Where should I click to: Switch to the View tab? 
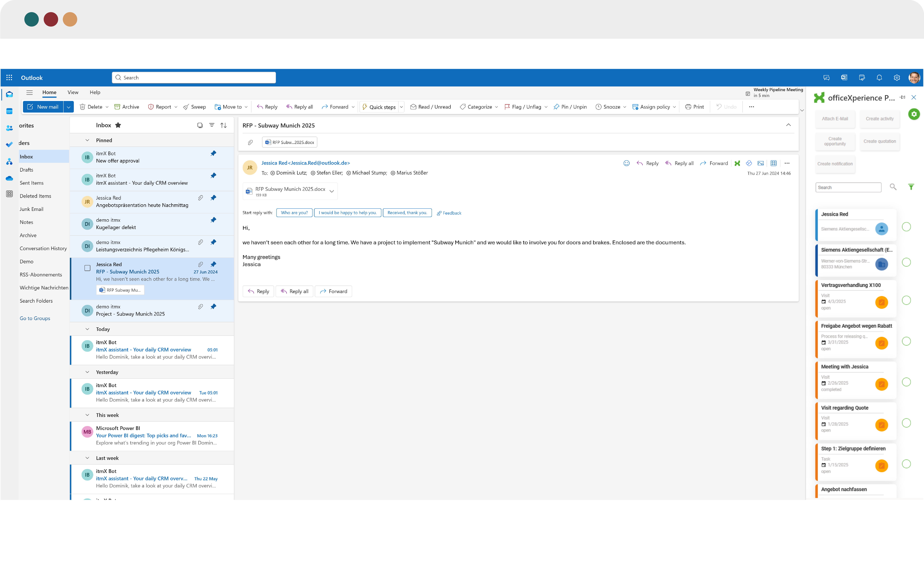(73, 92)
